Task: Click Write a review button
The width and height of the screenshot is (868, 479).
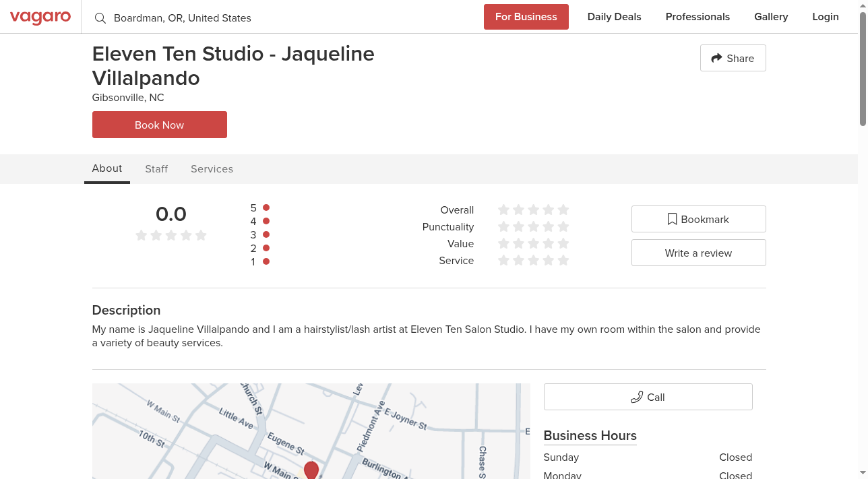Action: 699,253
